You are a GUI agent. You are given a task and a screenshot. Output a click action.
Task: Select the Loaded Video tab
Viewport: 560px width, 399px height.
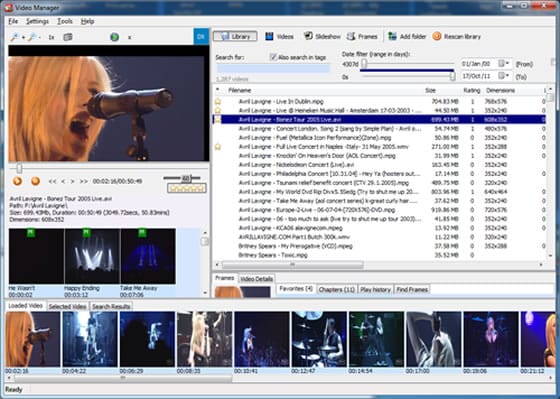click(25, 306)
